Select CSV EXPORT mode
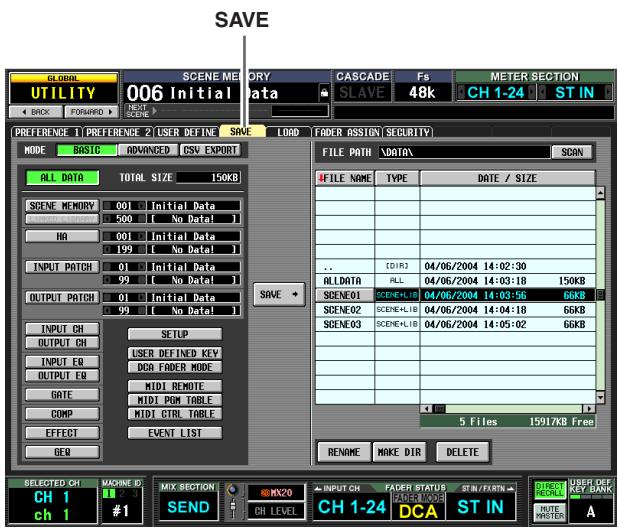The width and height of the screenshot is (618, 531). point(210,150)
